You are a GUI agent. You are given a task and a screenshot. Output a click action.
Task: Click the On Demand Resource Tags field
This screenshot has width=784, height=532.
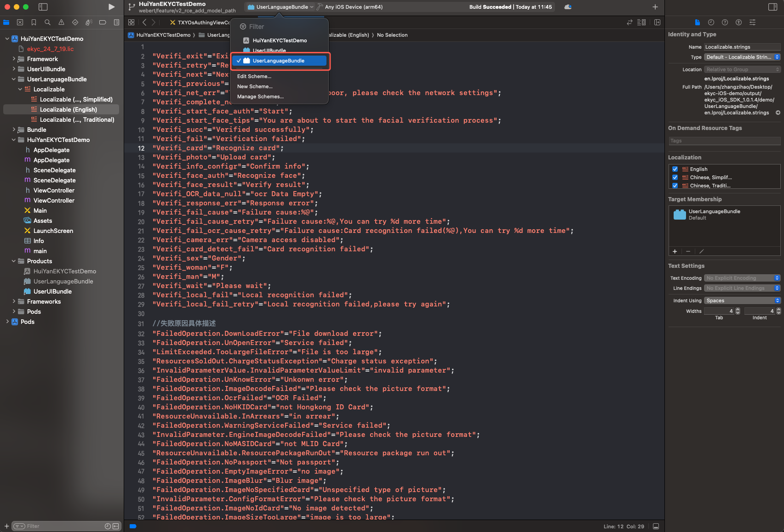pyautogui.click(x=724, y=141)
